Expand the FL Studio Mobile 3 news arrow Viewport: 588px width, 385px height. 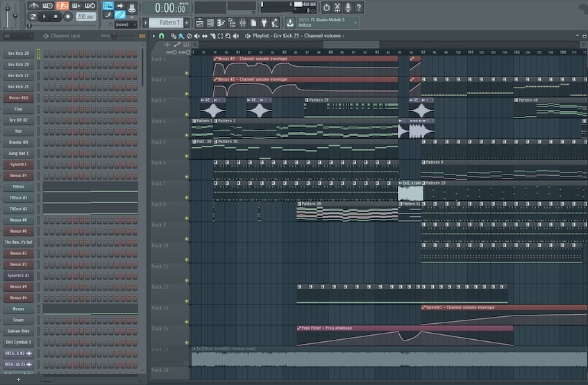pos(356,22)
